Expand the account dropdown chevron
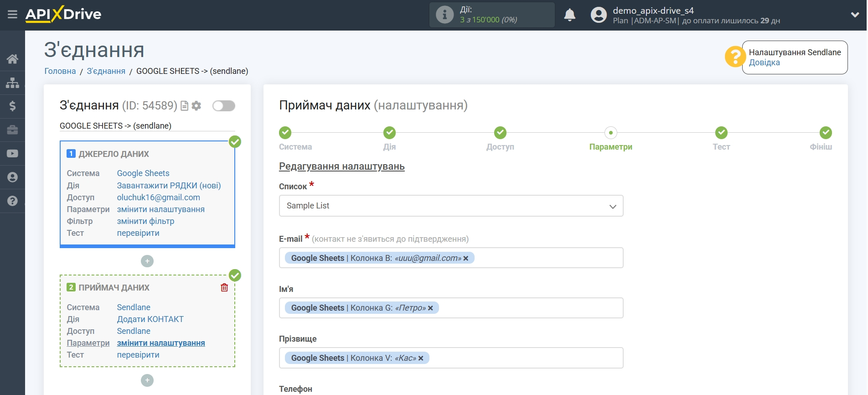Screen dimensions: 868x395 click(x=855, y=15)
